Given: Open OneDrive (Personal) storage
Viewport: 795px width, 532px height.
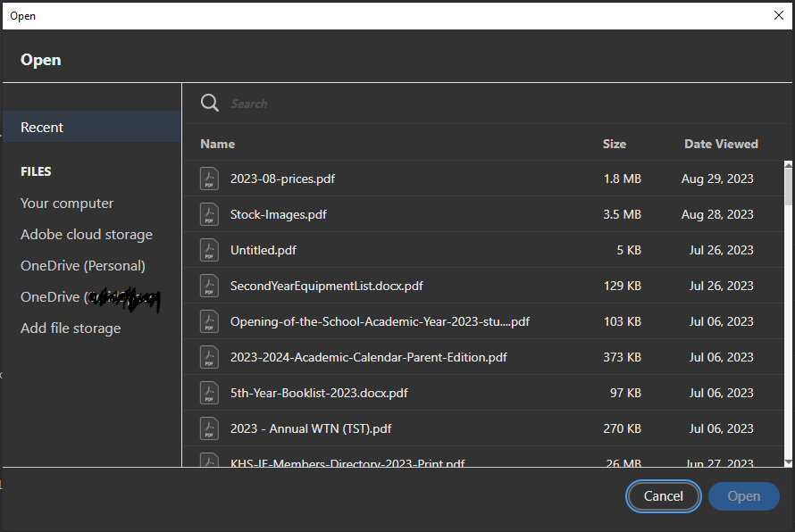Looking at the screenshot, I should point(84,265).
